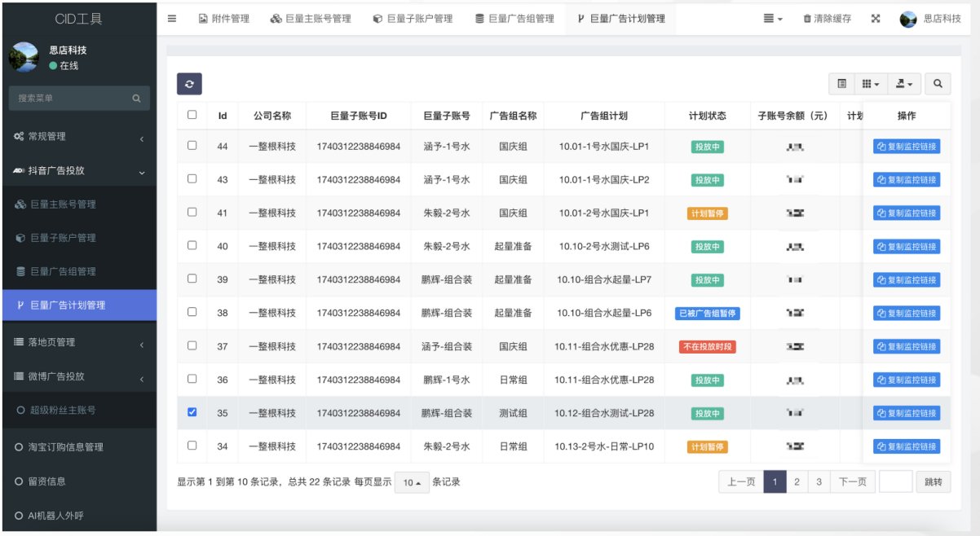Screen dimensions: 980x536
Task: Click the search icon in sidebar menu search
Action: pos(136,99)
